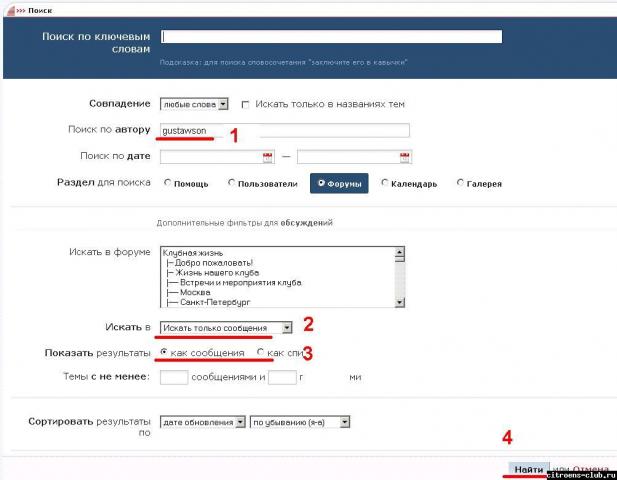
Task: Open the start date calendar picker icon
Action: pos(267,157)
